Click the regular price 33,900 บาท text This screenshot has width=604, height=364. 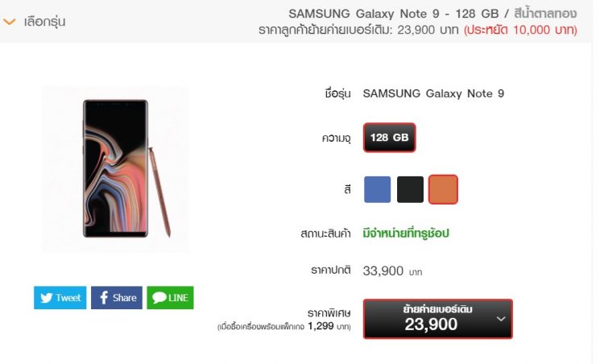[392, 271]
